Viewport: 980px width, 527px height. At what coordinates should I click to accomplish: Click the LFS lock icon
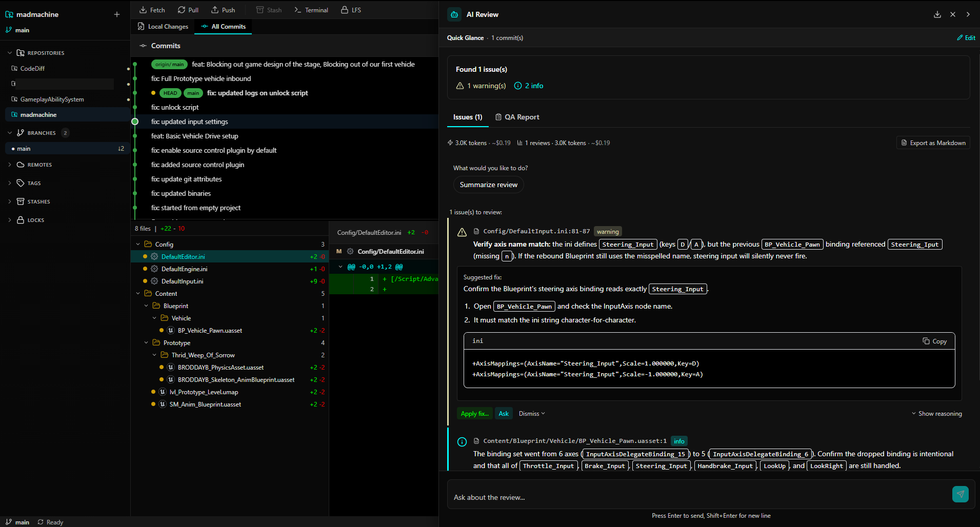(x=345, y=10)
